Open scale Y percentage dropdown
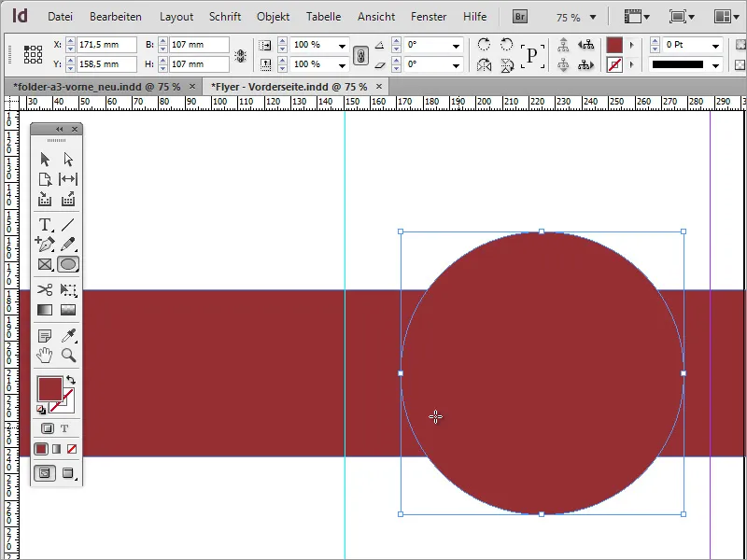 tap(342, 65)
